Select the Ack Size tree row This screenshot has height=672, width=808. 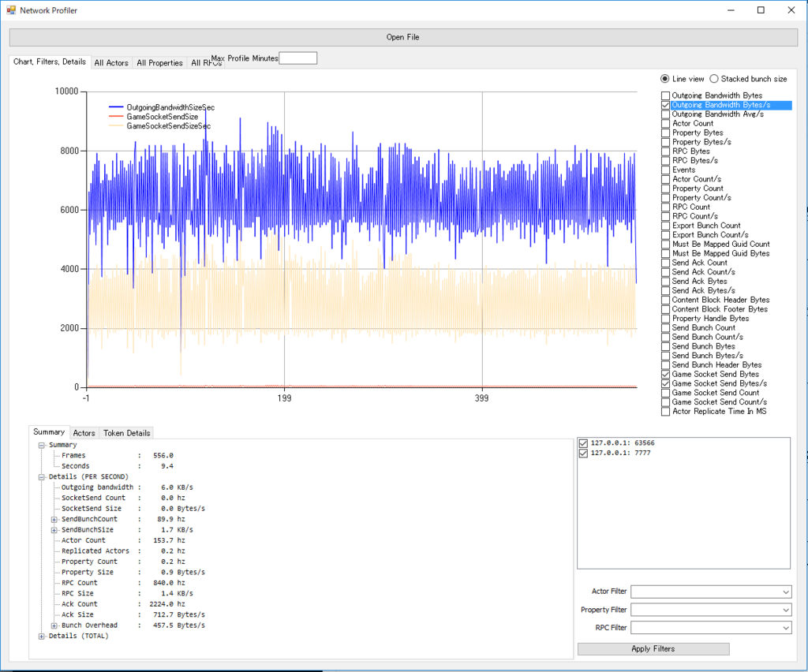tap(133, 615)
